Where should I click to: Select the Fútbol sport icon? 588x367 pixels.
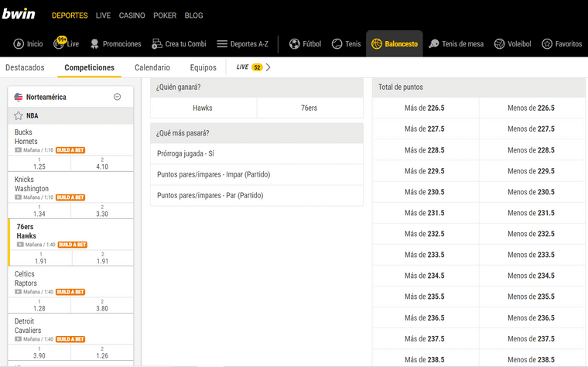tap(294, 44)
